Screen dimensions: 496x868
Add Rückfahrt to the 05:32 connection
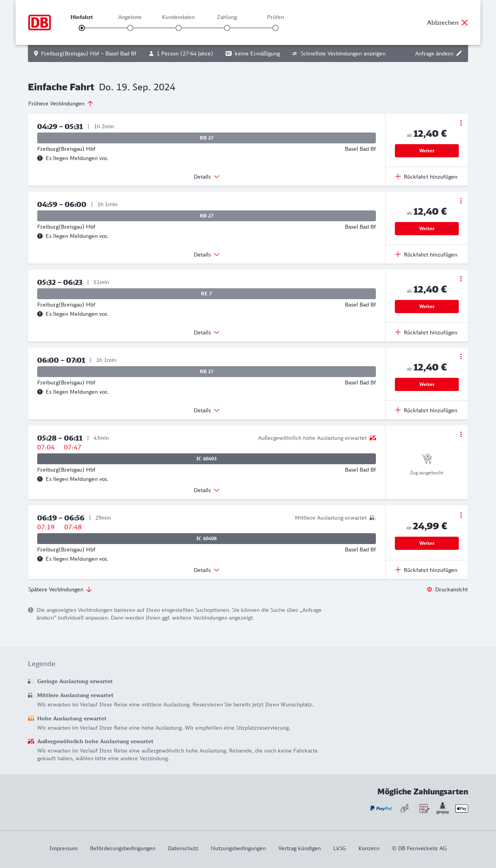pos(426,332)
